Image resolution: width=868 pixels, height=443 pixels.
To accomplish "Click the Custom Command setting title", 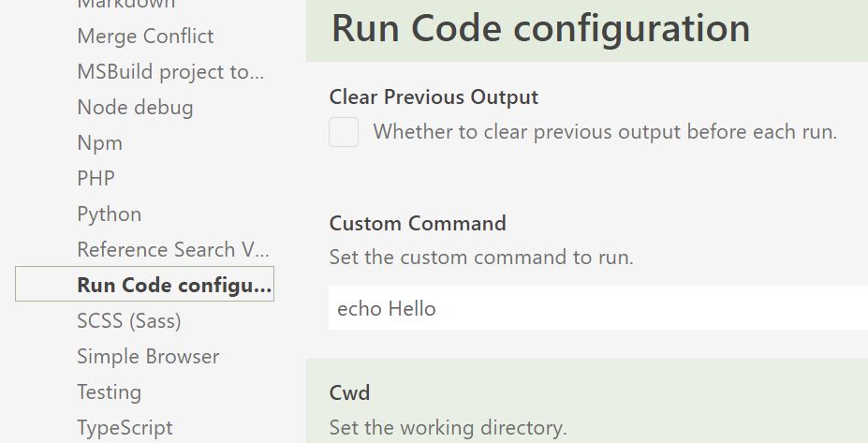I will tap(418, 223).
